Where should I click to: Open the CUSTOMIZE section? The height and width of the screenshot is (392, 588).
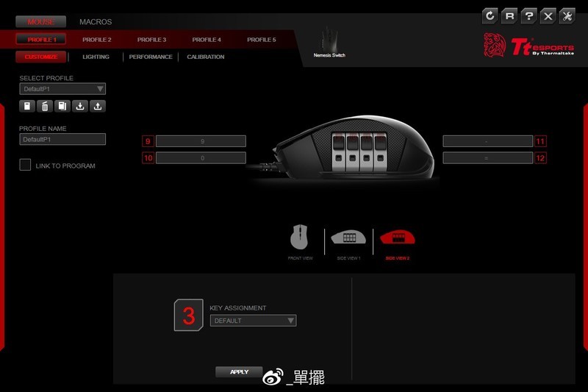coord(41,57)
